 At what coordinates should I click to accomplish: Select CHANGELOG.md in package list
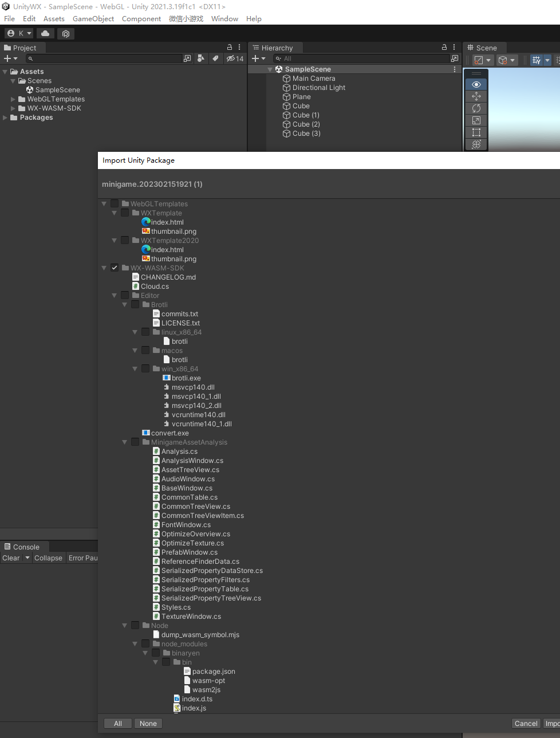click(x=168, y=277)
